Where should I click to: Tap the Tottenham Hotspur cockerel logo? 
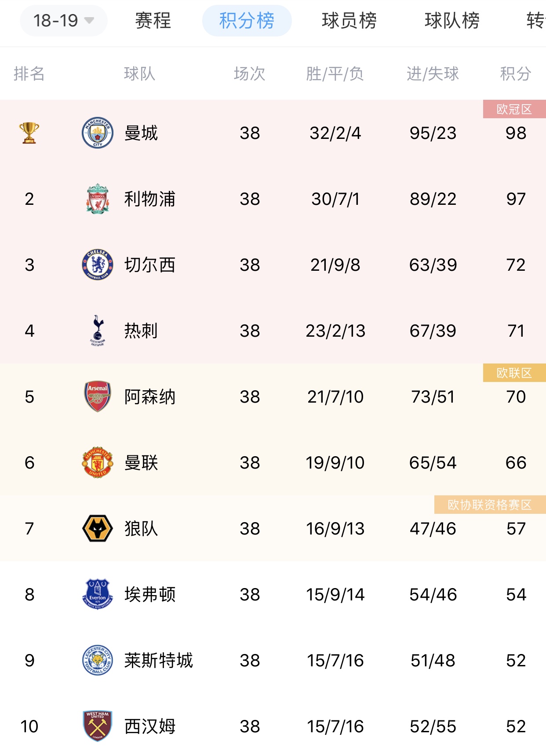[x=98, y=331]
